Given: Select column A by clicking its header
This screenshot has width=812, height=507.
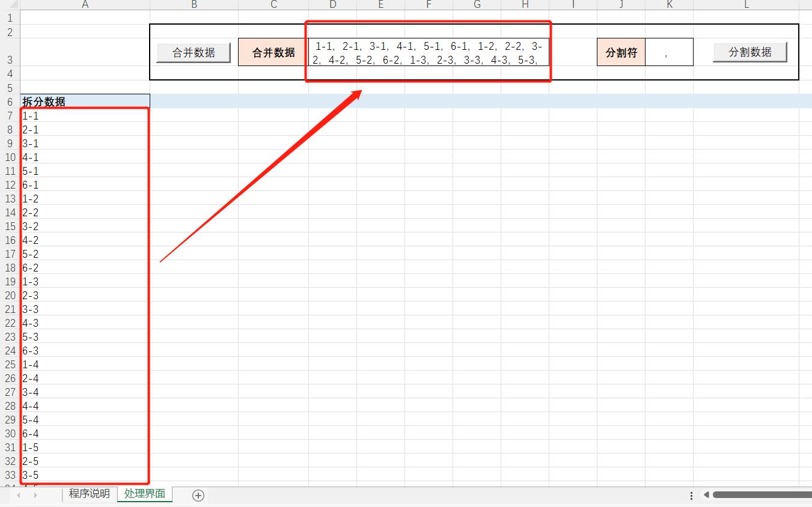Looking at the screenshot, I should (85, 5).
